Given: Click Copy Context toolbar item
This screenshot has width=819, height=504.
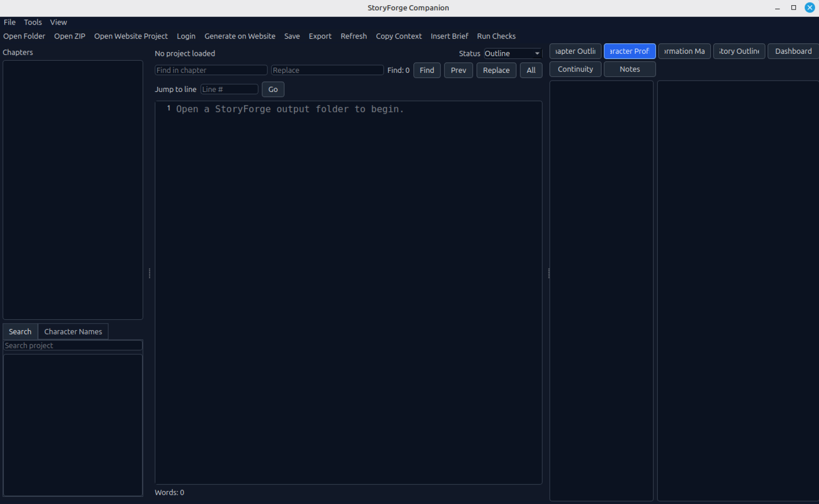Looking at the screenshot, I should coord(399,36).
